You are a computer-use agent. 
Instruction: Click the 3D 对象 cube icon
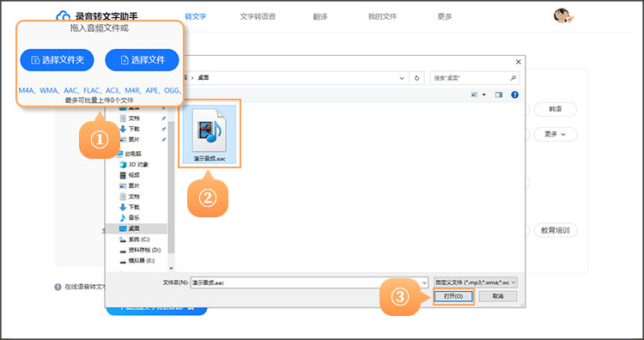[123, 164]
